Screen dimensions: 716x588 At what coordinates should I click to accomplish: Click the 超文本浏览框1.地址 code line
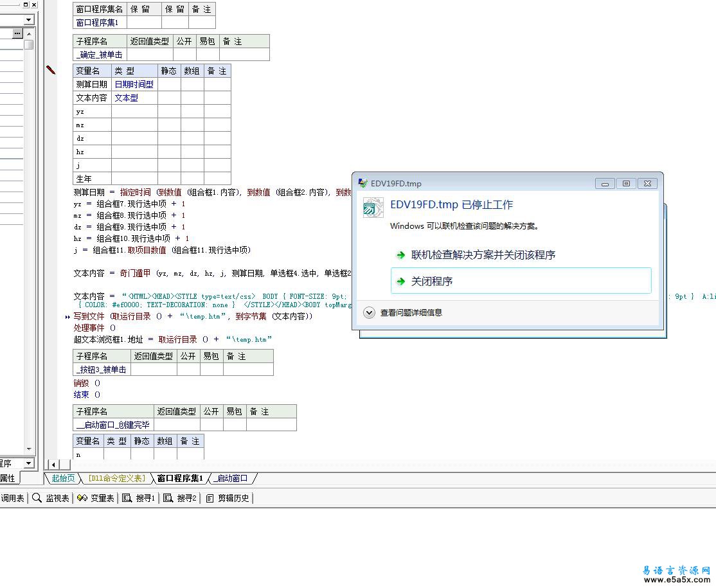pyautogui.click(x=173, y=339)
